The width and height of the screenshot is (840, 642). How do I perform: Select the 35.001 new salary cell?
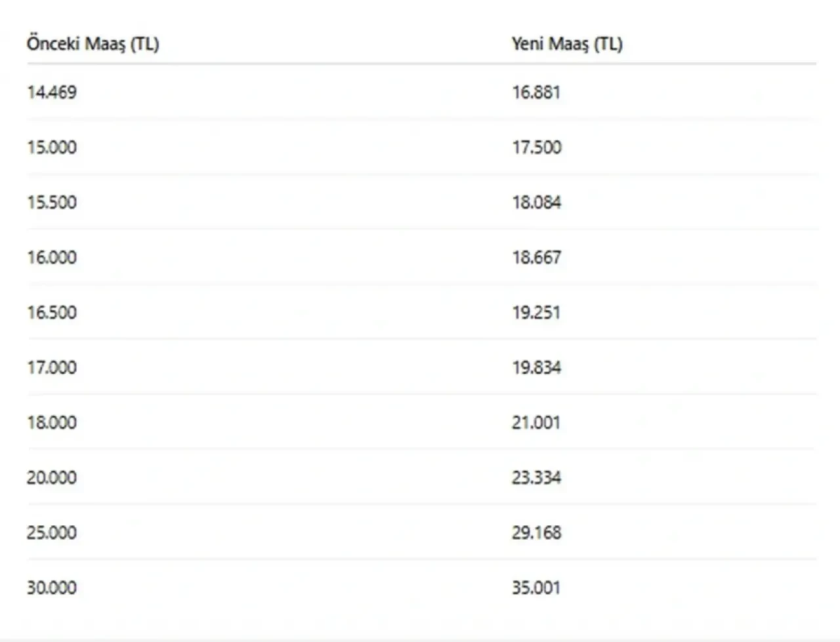click(x=536, y=588)
